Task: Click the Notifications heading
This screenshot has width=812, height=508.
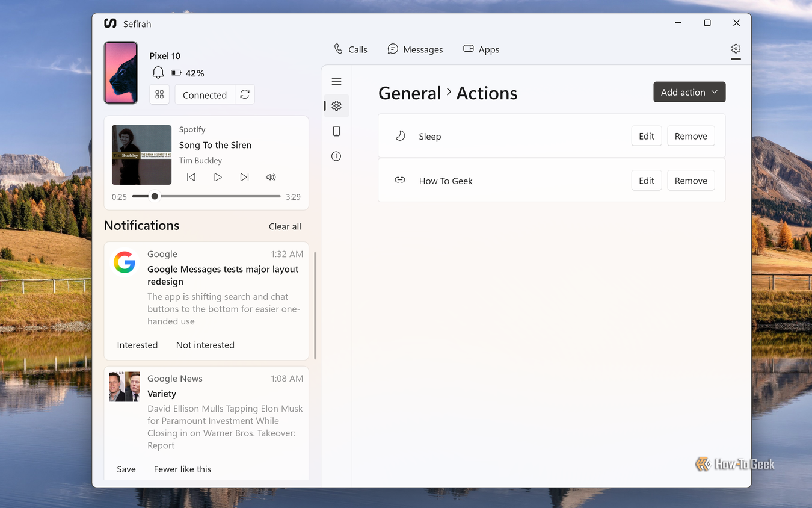Action: (x=142, y=225)
